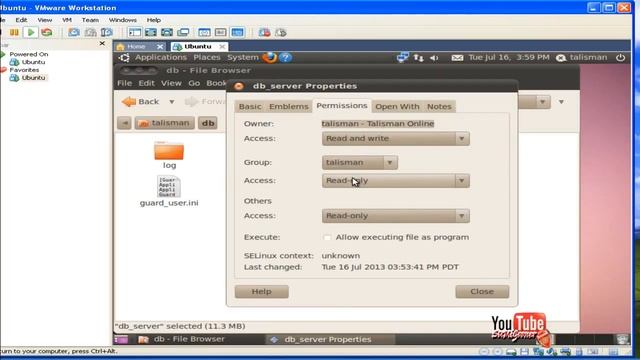Open the file browser zoom/view dropdown
This screenshot has width=640, height=360.
pos(542,102)
